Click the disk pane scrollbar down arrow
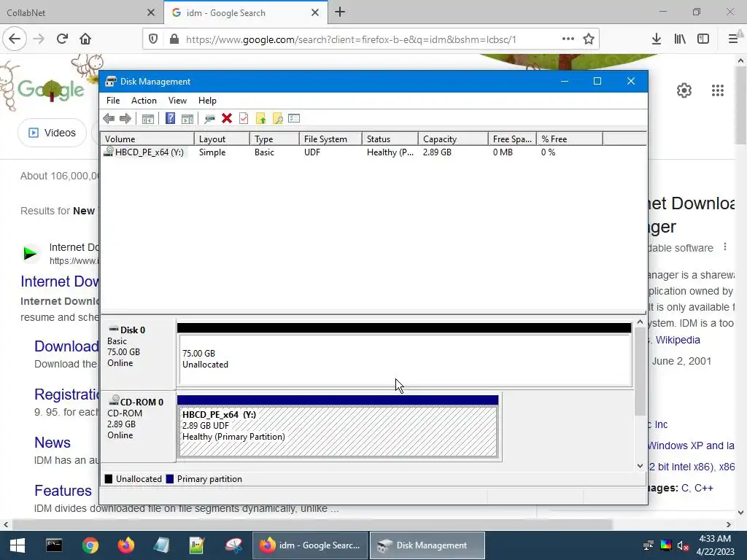The width and height of the screenshot is (747, 560). [640, 466]
